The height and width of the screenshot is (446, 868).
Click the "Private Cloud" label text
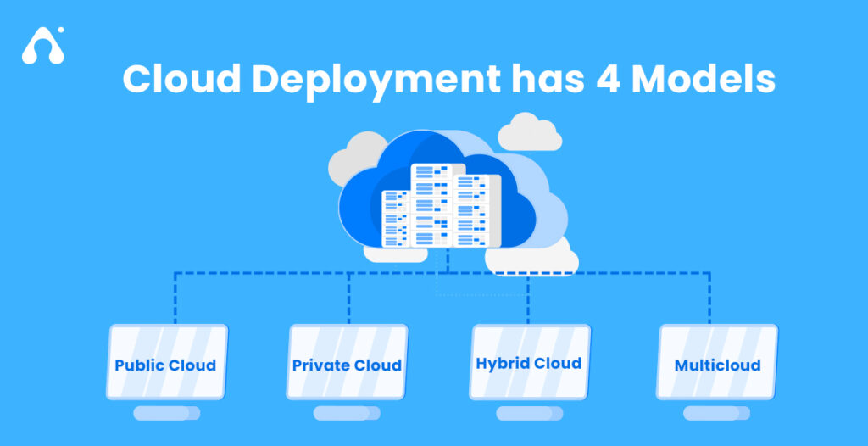(347, 365)
